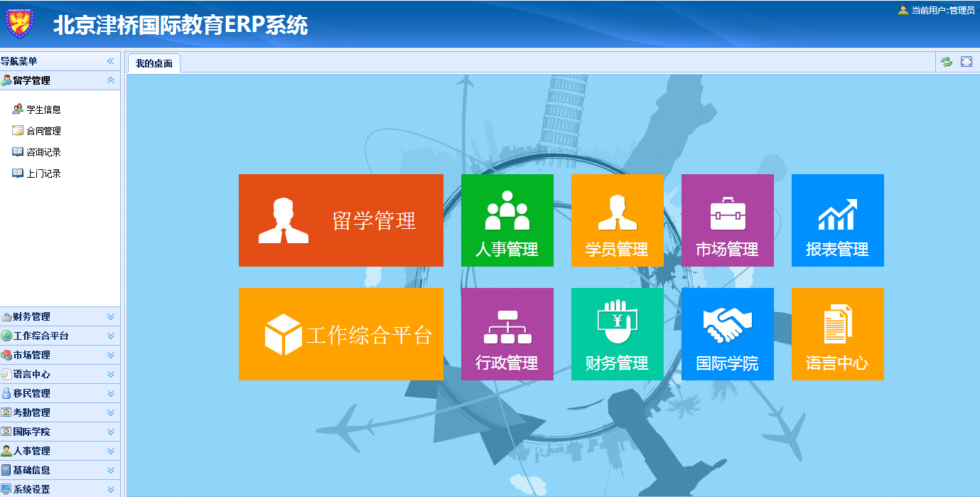Open 学生信息 in the sidebar
980x497 pixels.
coord(43,109)
